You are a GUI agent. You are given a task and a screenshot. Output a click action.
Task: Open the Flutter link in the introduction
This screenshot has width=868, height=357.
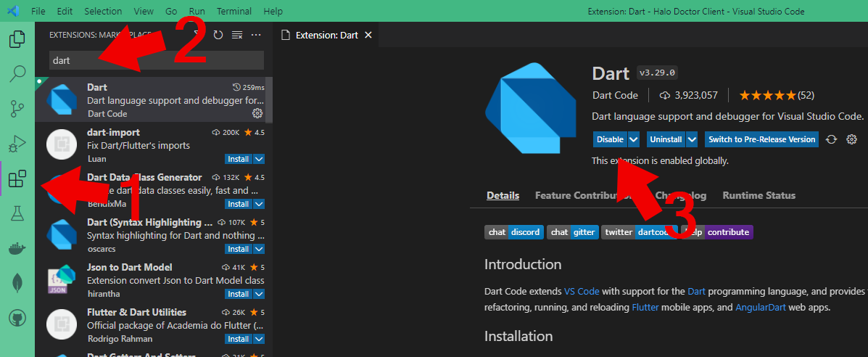(x=645, y=307)
